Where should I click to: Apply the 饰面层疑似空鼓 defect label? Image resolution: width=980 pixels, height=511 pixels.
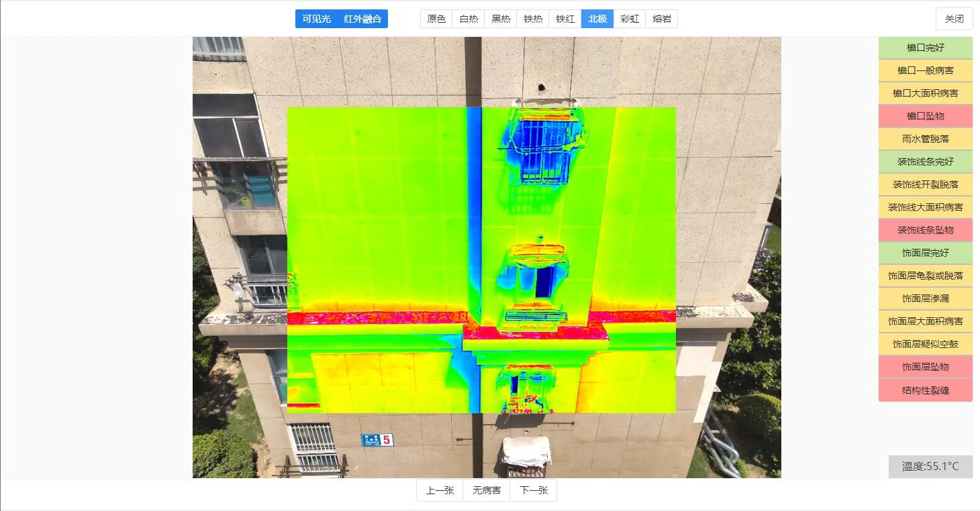point(926,344)
